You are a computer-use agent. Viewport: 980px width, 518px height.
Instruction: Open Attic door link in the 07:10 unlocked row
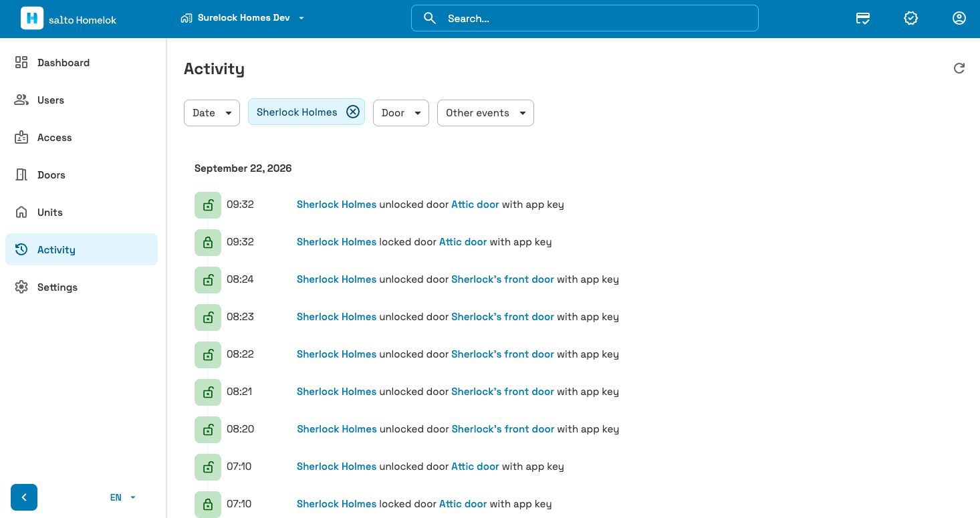point(475,467)
